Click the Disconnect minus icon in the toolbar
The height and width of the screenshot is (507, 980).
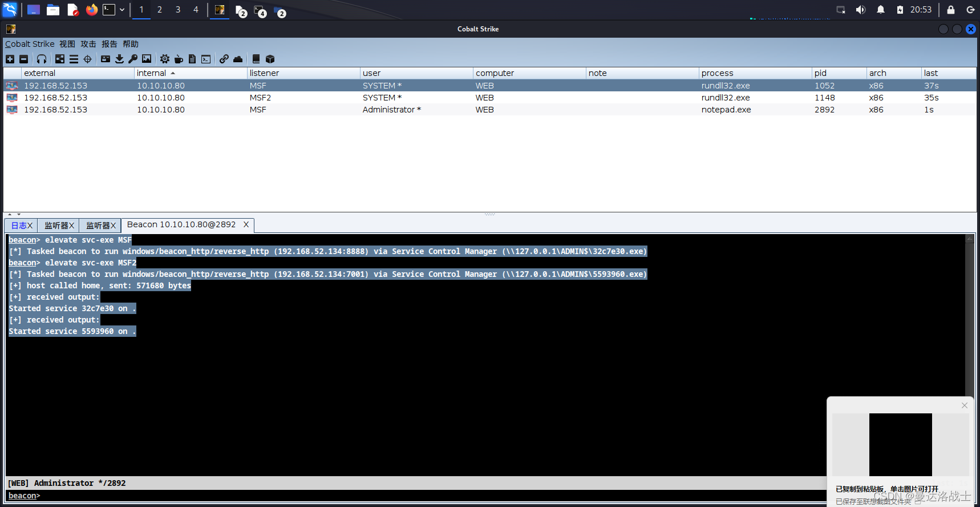(x=23, y=59)
